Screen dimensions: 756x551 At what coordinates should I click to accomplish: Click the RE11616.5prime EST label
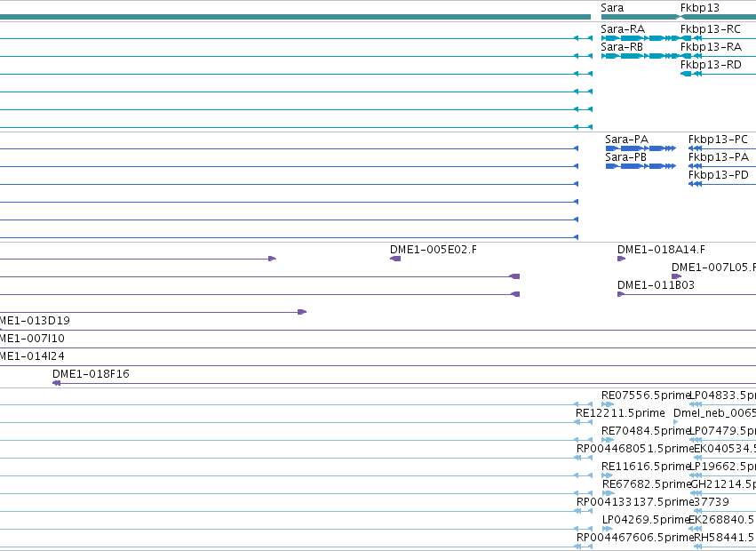[x=646, y=467]
